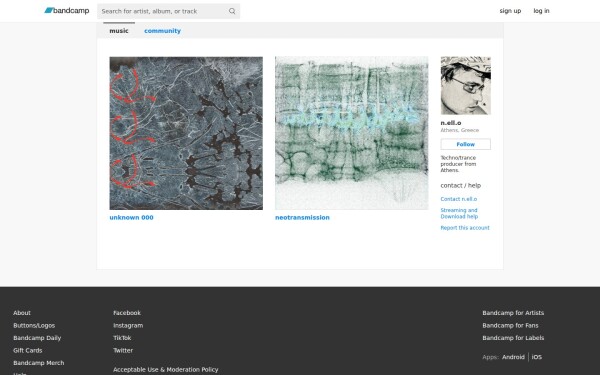600x375 pixels.
Task: Open the Android app link
Action: click(x=513, y=357)
